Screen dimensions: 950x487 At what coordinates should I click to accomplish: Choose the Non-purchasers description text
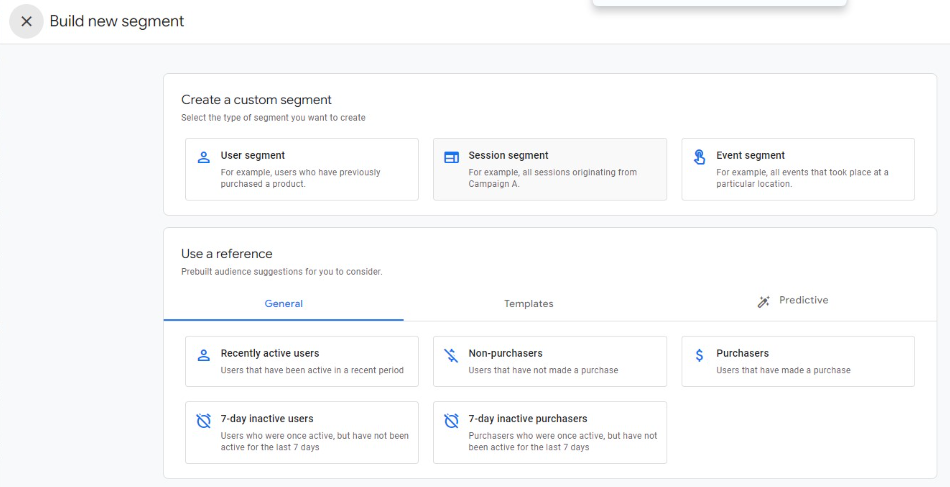pyautogui.click(x=543, y=370)
